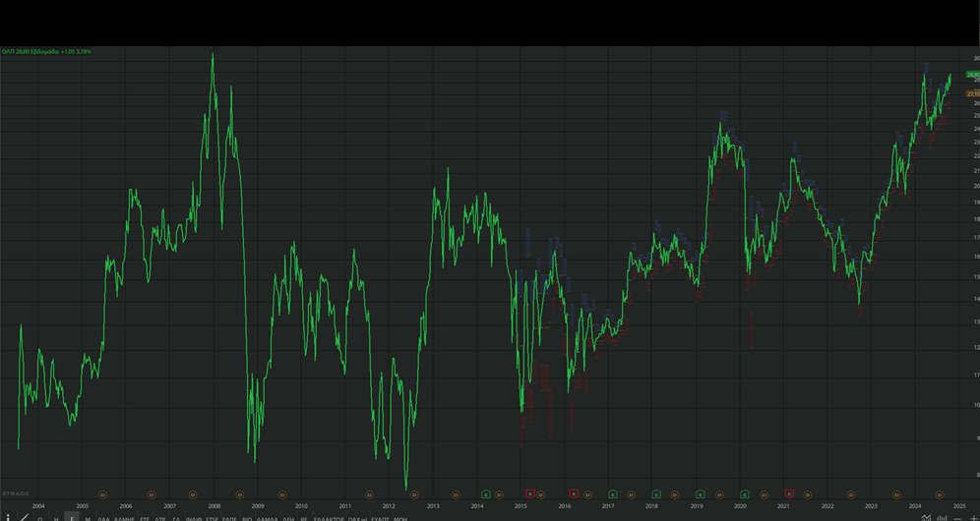Open the ΔΕΗ symbol shortcut
The image size is (980, 521).
tap(287, 518)
